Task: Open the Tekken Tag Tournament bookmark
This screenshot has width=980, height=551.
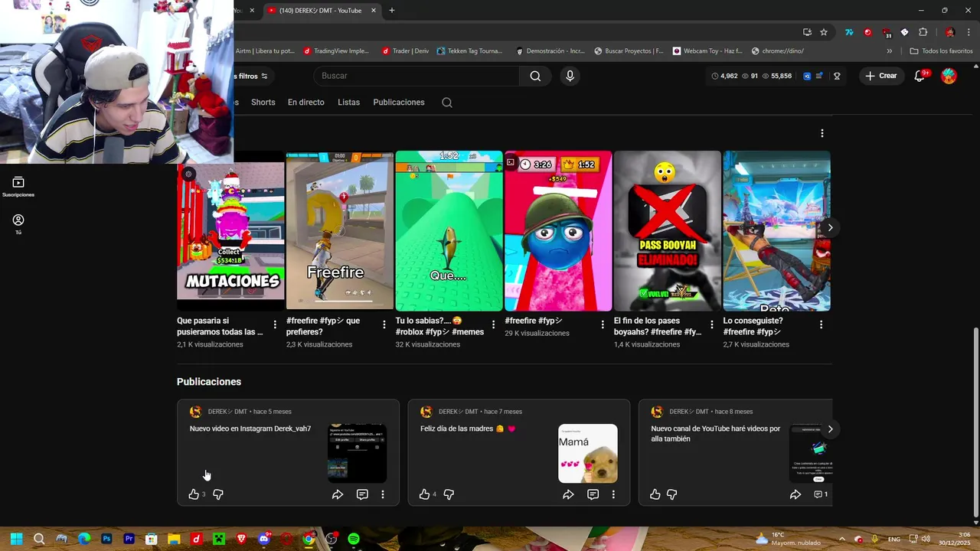Action: coord(469,51)
